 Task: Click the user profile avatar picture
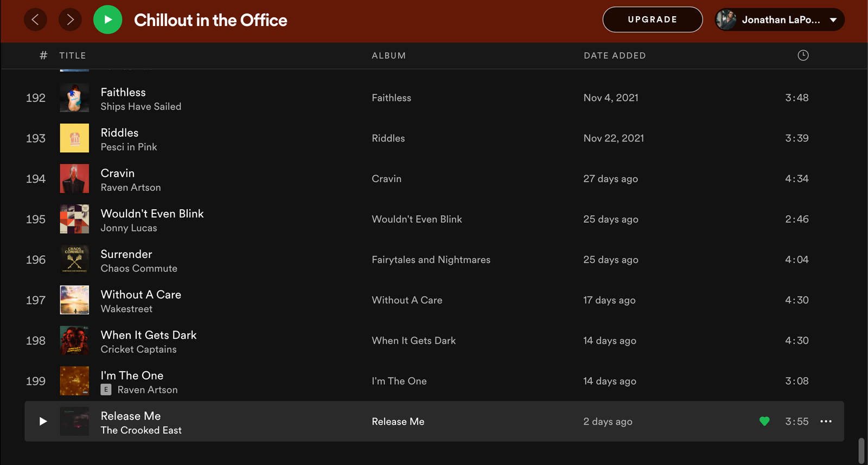pos(726,20)
